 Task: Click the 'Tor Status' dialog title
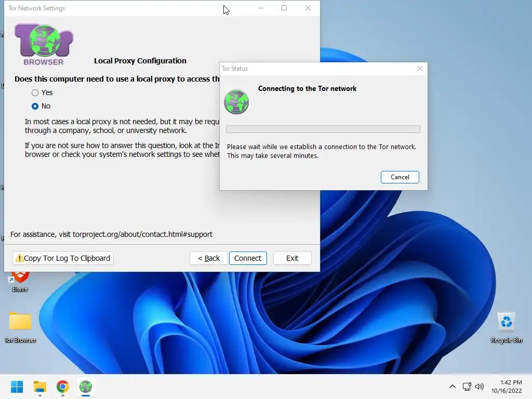235,69
